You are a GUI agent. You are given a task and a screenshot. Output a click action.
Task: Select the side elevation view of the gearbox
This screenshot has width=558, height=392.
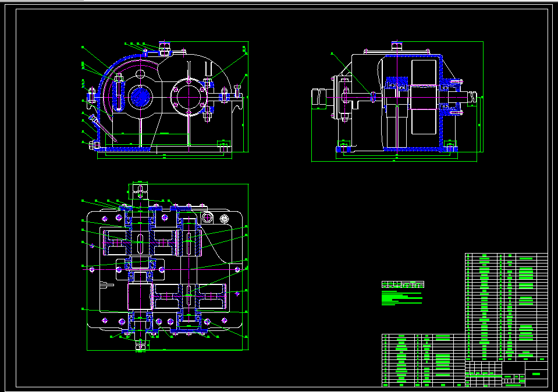click(397, 101)
